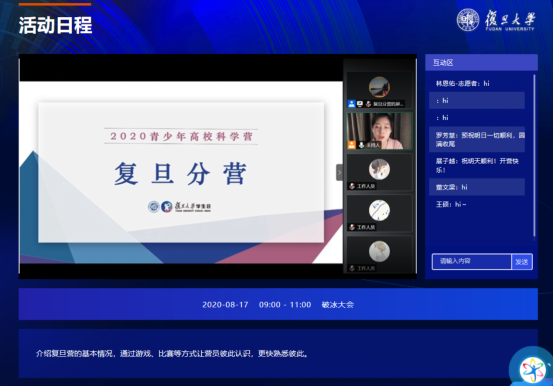
Task: Click the 2020青少年高校科学营 slide subtitle
Action: point(181,136)
